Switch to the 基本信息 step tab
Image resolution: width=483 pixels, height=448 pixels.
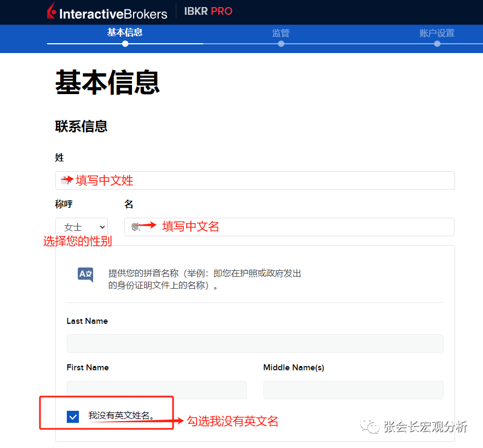click(x=125, y=32)
